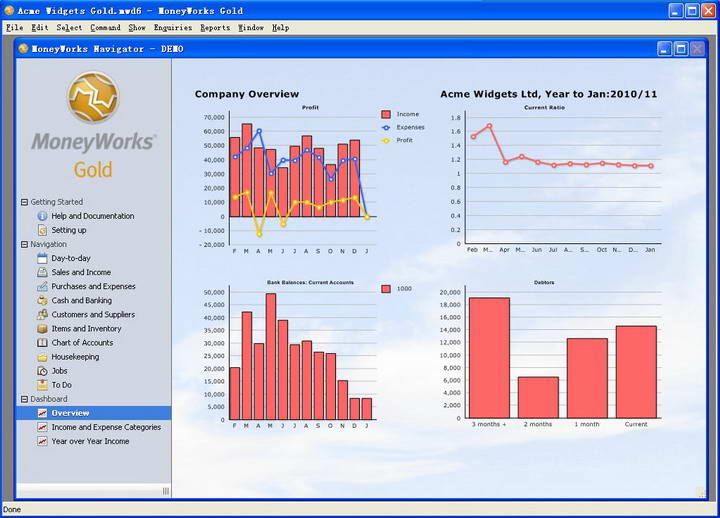Select Income and Expense Categories dashboard
Screen dimensions: 720x518
pyautogui.click(x=106, y=427)
